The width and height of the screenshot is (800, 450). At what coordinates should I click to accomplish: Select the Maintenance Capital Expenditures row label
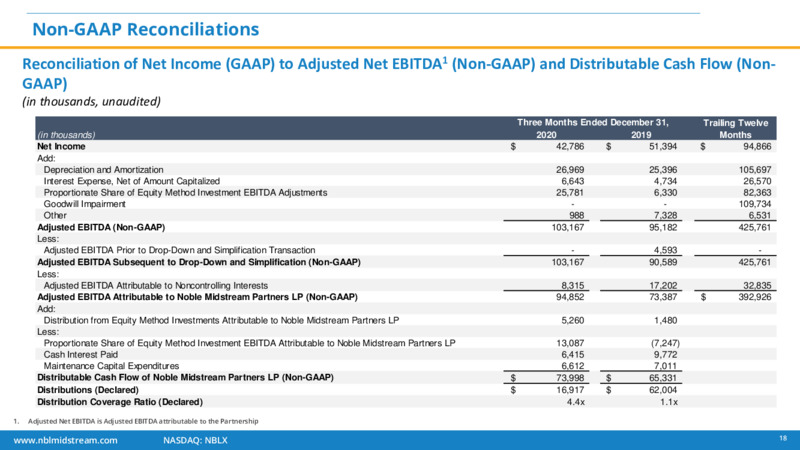(111, 366)
